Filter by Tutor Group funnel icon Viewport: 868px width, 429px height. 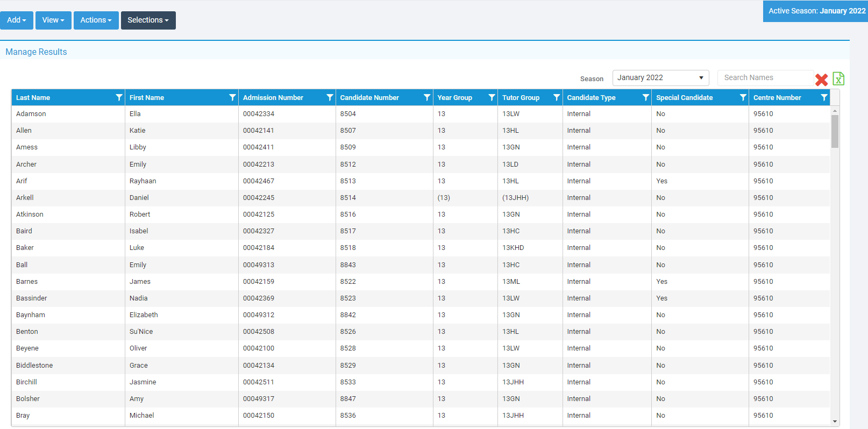(557, 97)
